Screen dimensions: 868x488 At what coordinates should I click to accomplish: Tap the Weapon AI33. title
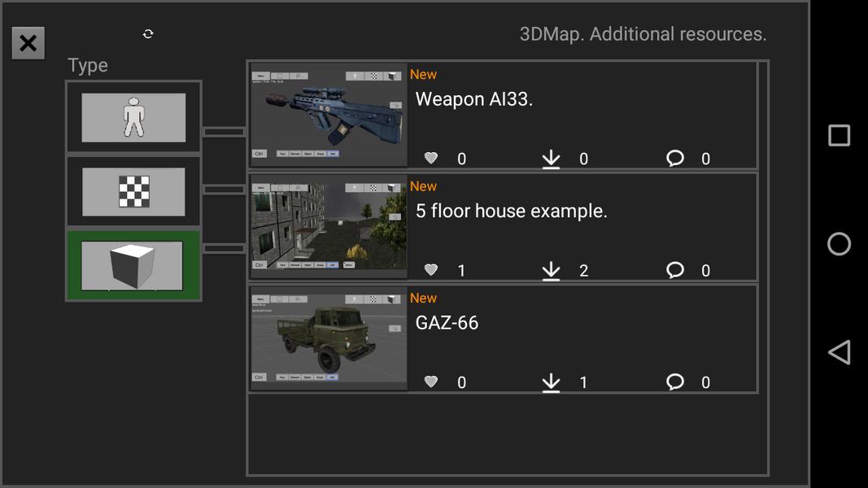(473, 99)
